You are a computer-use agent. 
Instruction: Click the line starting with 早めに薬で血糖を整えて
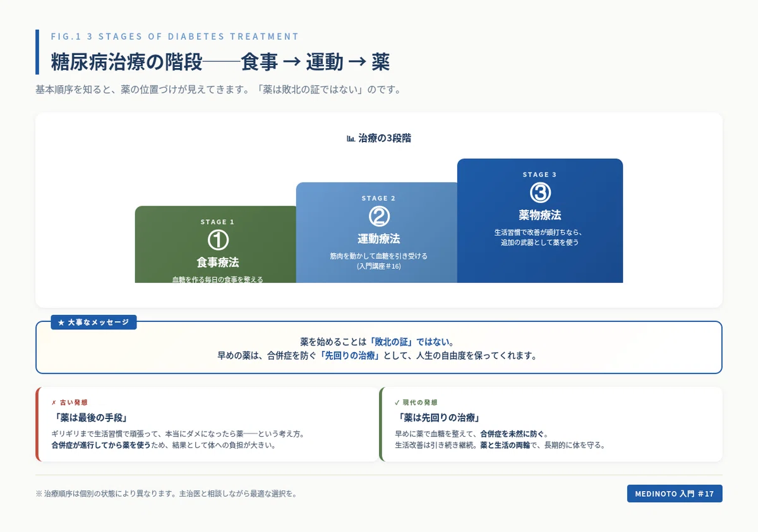[472, 434]
